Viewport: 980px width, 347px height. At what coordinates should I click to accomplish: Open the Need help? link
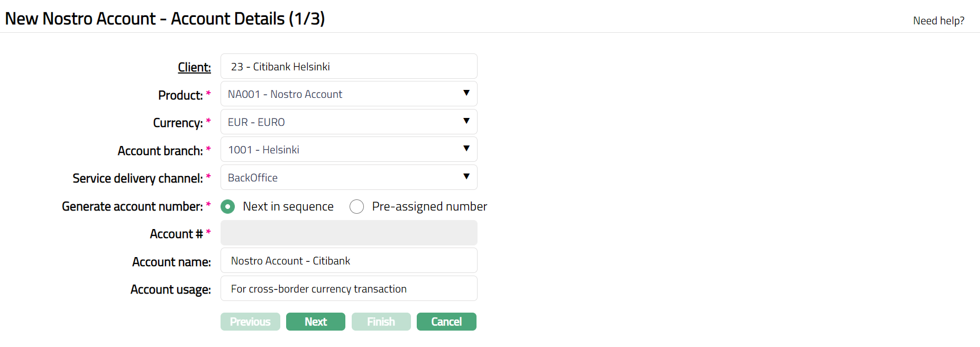938,21
